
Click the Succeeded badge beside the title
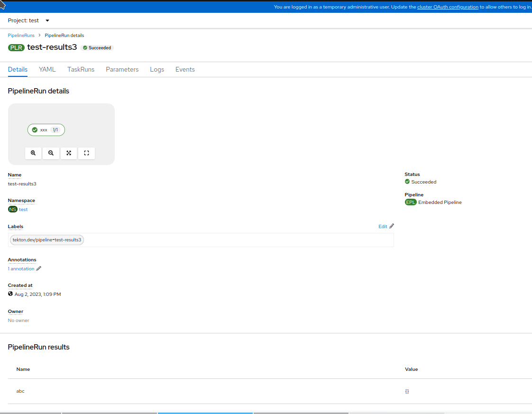point(97,48)
